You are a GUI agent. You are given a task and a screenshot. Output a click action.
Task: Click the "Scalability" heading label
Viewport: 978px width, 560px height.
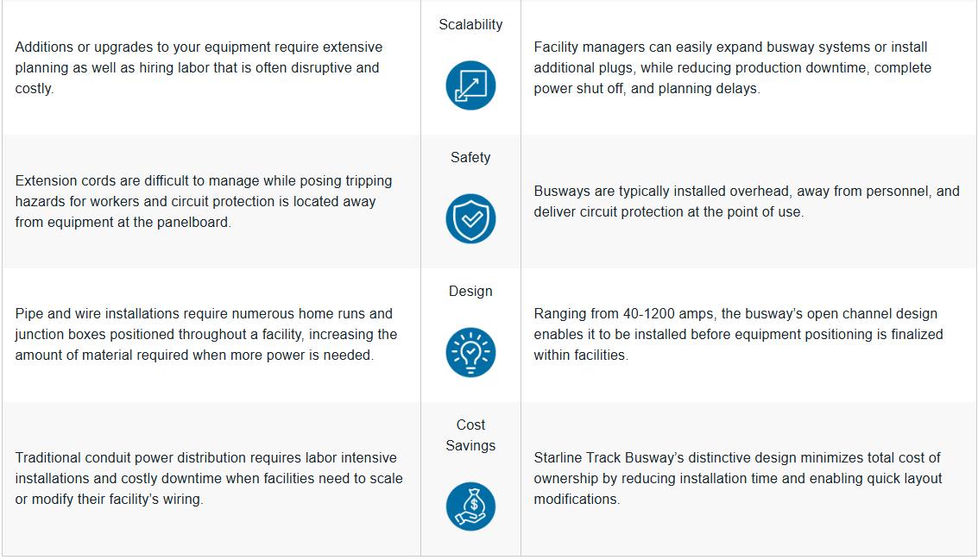coord(470,24)
